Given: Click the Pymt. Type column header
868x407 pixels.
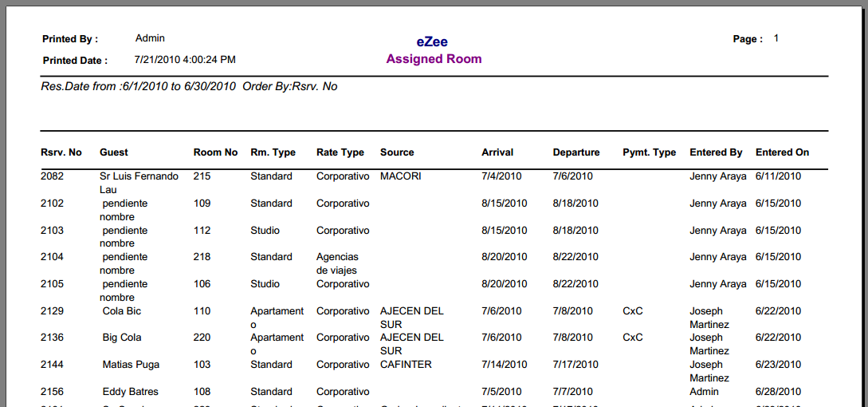Looking at the screenshot, I should (x=650, y=152).
